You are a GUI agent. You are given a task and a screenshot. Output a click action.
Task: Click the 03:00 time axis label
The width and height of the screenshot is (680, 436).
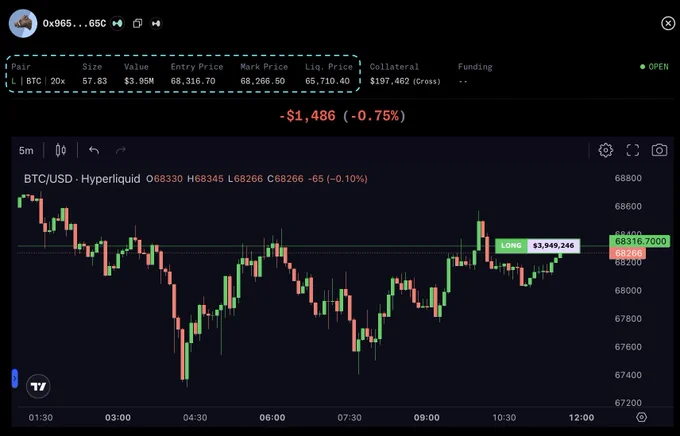coord(118,417)
